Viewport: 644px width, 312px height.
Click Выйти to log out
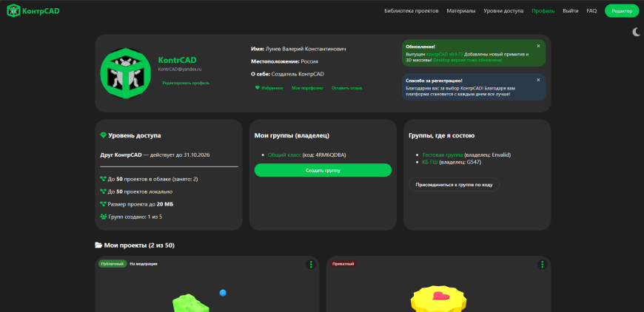point(571,10)
